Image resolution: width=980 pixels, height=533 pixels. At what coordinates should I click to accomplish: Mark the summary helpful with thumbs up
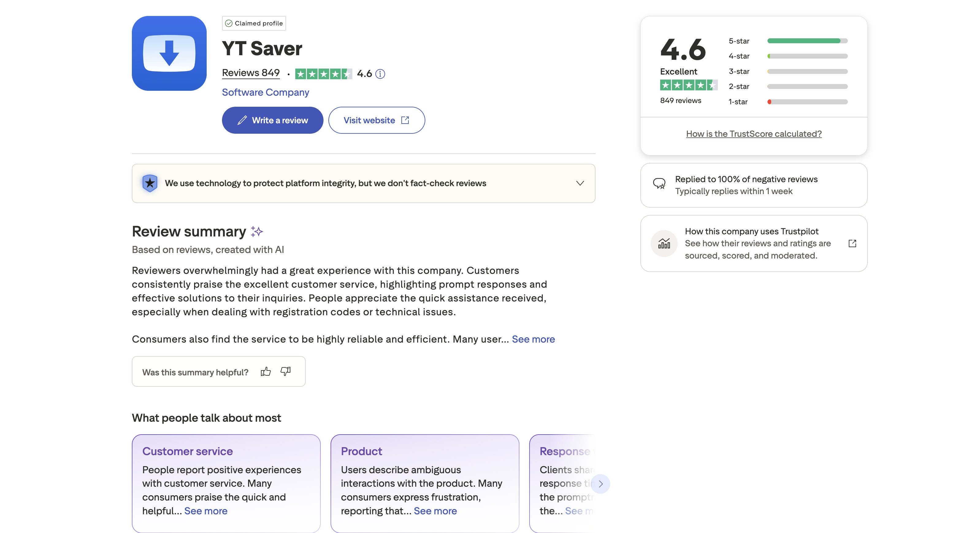266,371
